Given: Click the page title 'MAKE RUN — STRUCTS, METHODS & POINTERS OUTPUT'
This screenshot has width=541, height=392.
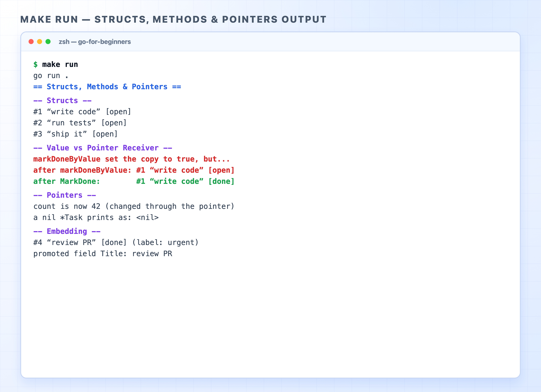Looking at the screenshot, I should [x=173, y=19].
